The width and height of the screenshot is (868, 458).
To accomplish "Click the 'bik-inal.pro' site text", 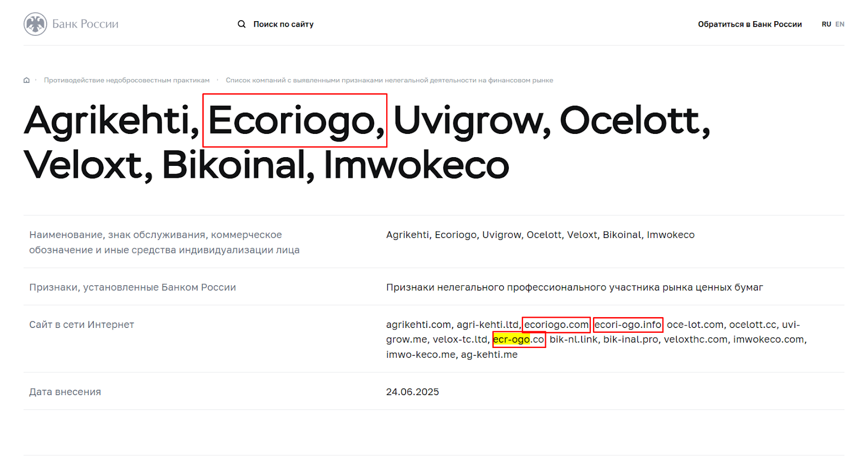I will pyautogui.click(x=631, y=339).
